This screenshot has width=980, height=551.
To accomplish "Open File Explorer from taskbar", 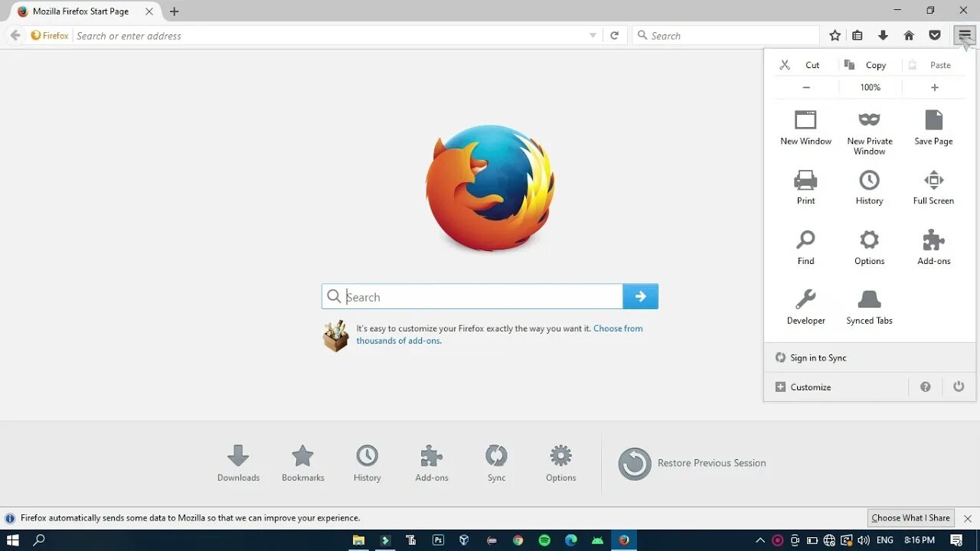I will [x=358, y=540].
